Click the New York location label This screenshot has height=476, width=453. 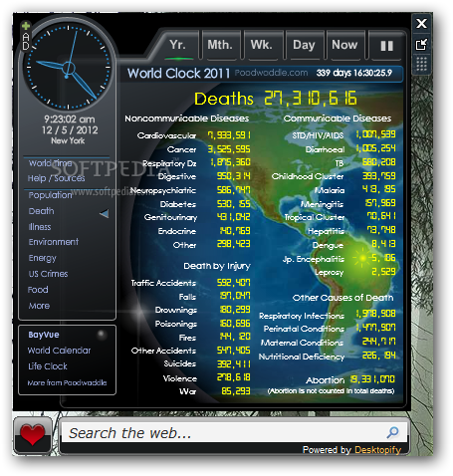click(68, 140)
